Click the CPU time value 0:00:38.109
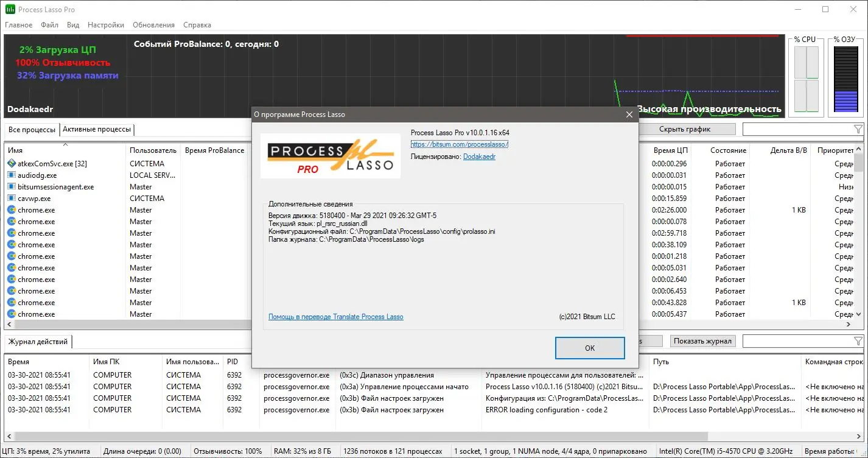 (x=669, y=245)
